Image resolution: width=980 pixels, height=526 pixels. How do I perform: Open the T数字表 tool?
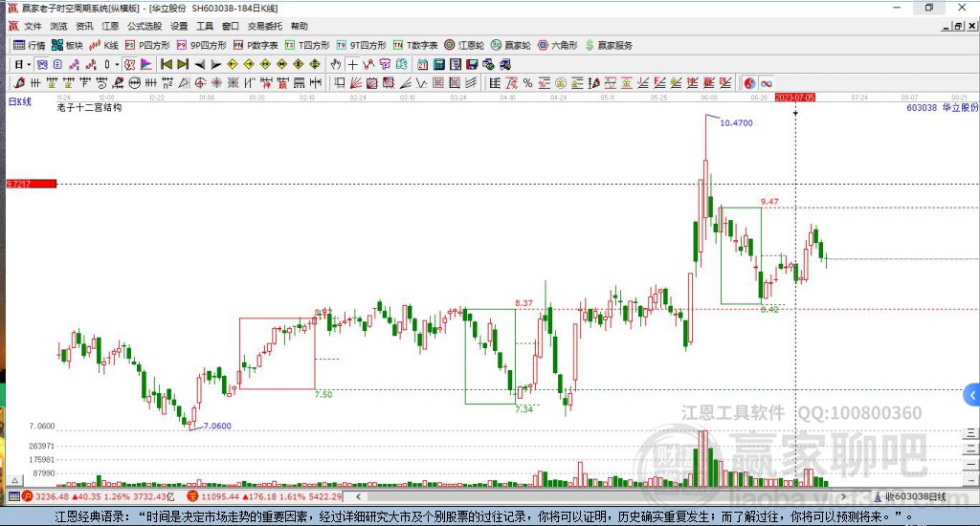(415, 45)
